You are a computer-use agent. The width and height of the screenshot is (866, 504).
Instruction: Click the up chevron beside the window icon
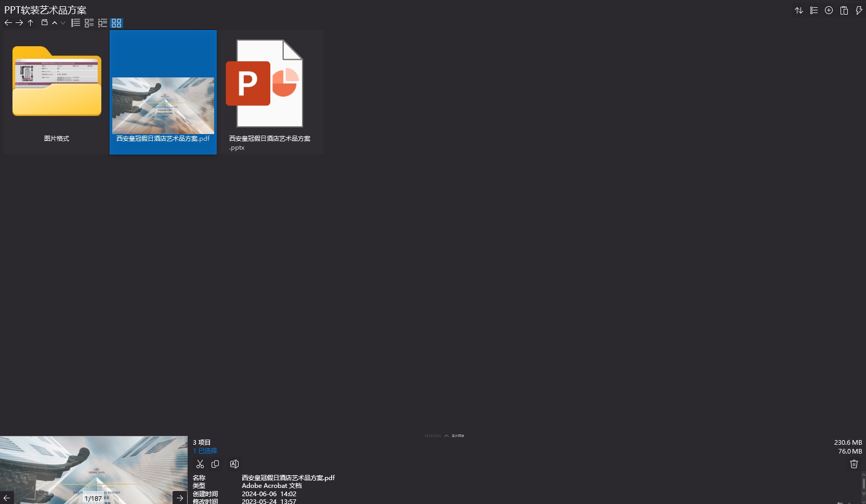55,23
